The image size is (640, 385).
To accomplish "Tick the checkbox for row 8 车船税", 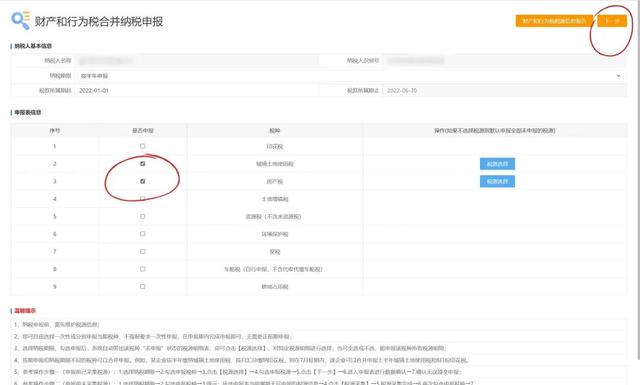I will pyautogui.click(x=142, y=269).
